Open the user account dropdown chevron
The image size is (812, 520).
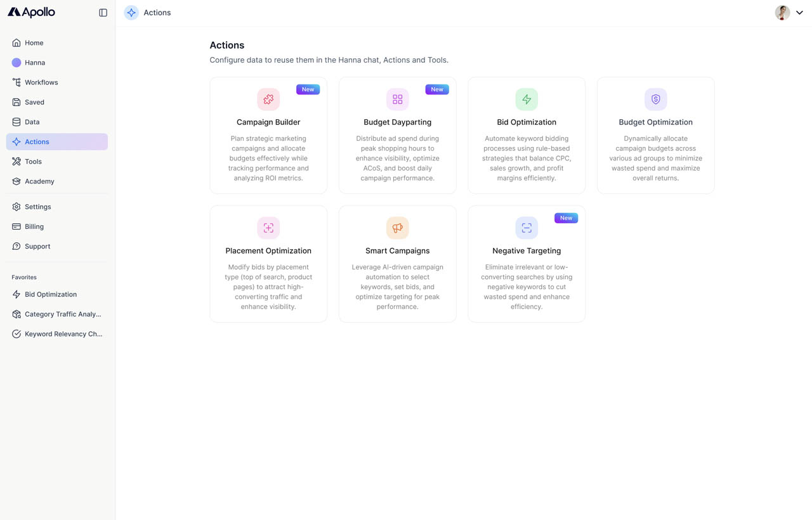[799, 13]
